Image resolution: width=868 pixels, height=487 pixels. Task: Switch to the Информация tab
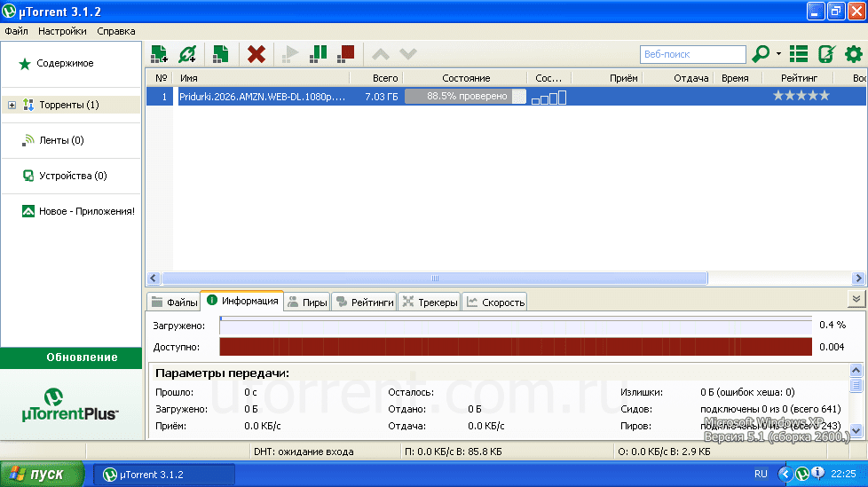coord(242,301)
